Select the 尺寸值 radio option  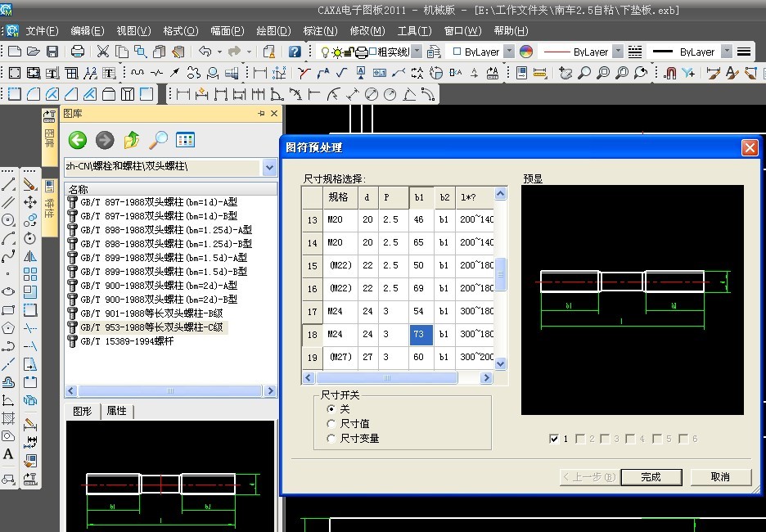tap(331, 424)
